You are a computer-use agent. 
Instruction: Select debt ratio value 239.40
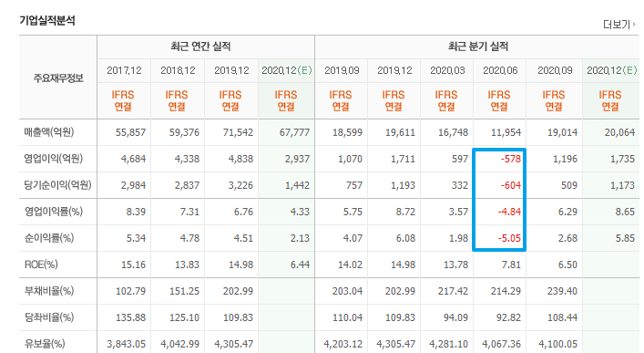562,291
